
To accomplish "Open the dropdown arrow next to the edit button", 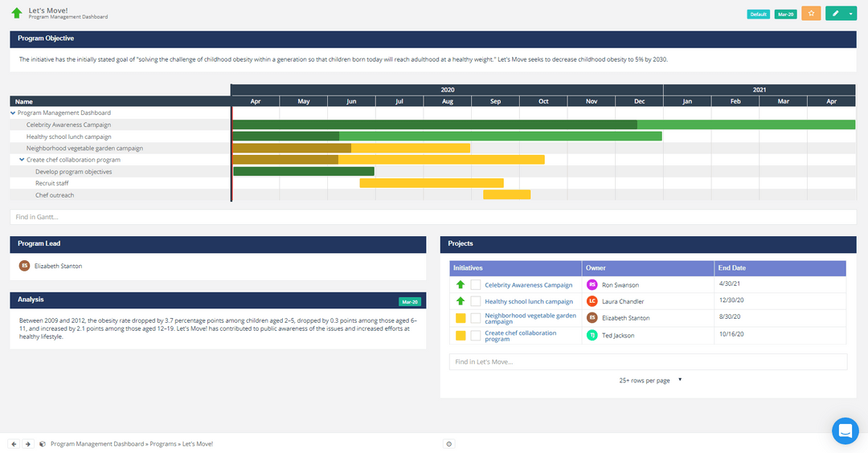I will point(851,14).
